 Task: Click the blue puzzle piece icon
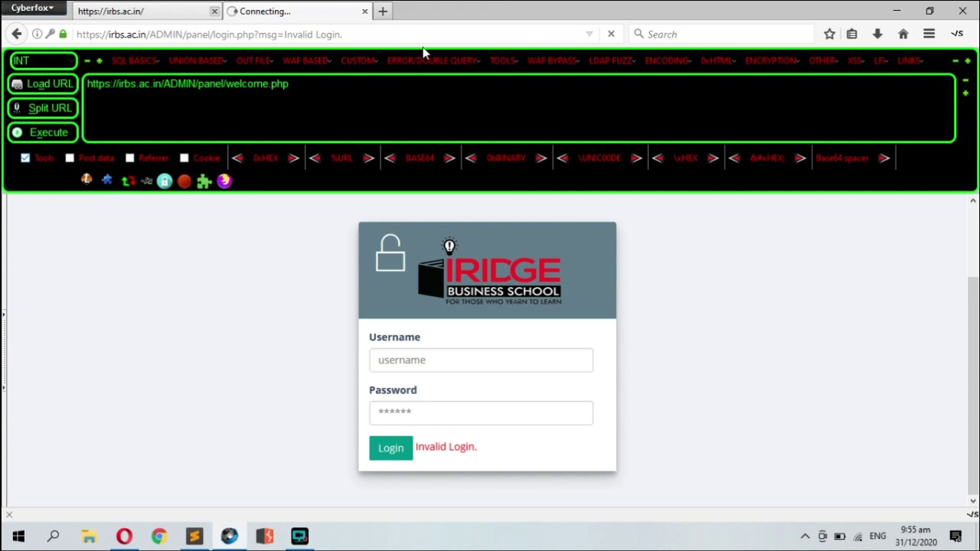(x=106, y=180)
